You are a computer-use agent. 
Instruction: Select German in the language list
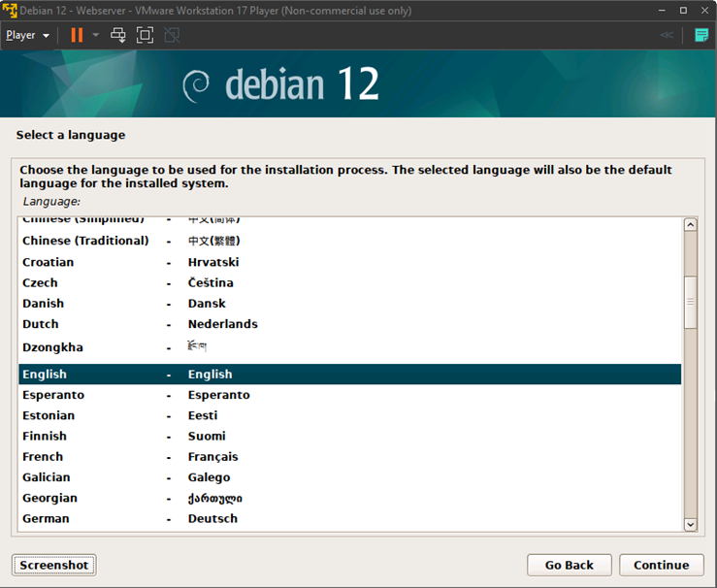(x=349, y=519)
